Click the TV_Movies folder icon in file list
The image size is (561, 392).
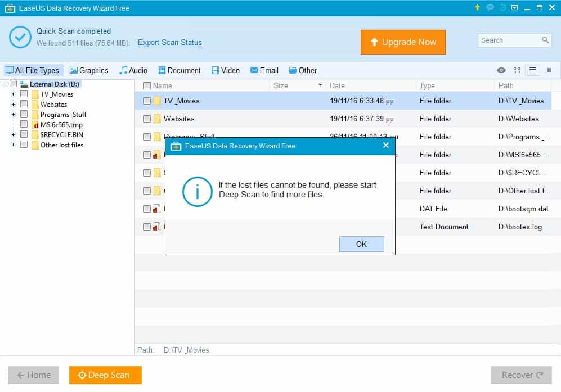coord(156,101)
